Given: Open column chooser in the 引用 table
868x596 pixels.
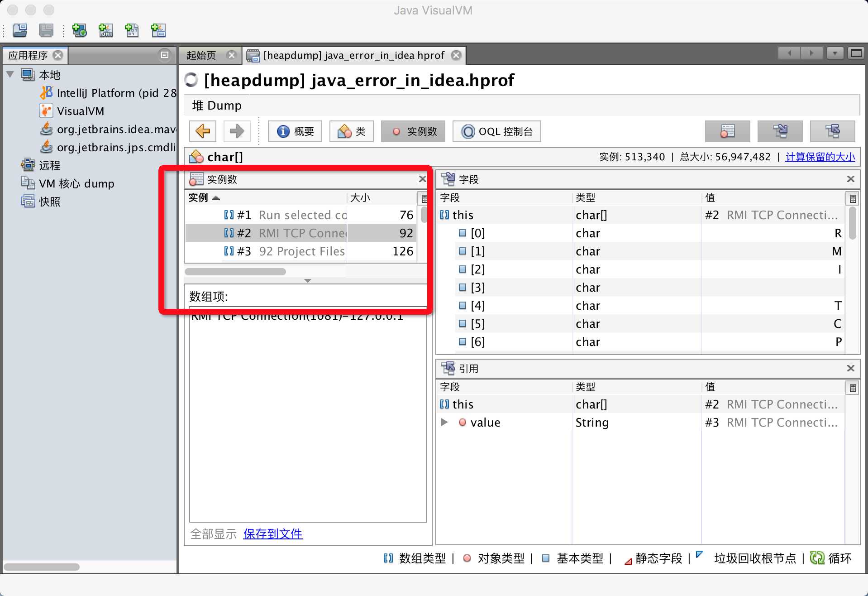Looking at the screenshot, I should tap(852, 388).
